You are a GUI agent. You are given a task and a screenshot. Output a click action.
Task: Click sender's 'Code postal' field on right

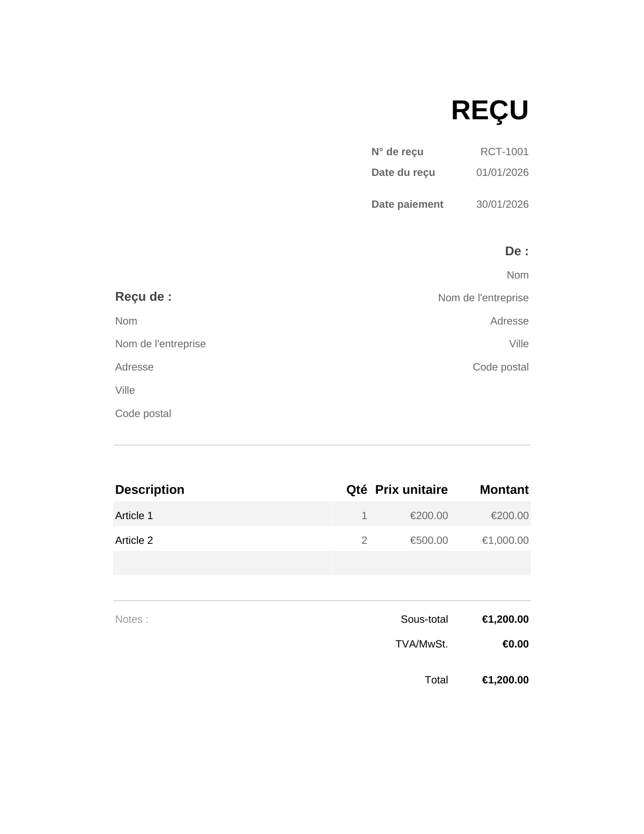pyautogui.click(x=501, y=367)
